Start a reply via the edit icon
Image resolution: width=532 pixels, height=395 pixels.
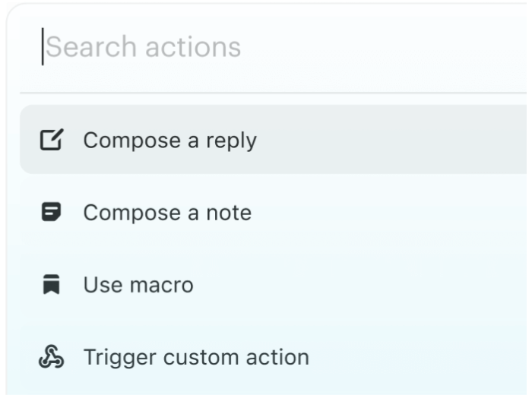(51, 140)
